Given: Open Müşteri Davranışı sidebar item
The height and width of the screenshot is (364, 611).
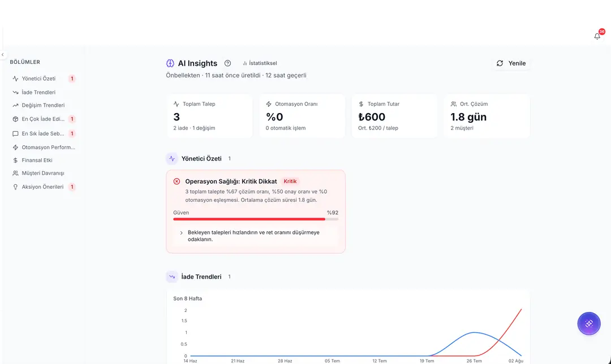Looking at the screenshot, I should pyautogui.click(x=43, y=173).
